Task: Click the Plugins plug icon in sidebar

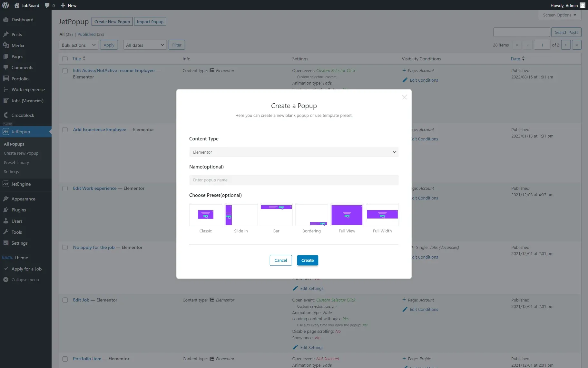Action: pyautogui.click(x=6, y=210)
